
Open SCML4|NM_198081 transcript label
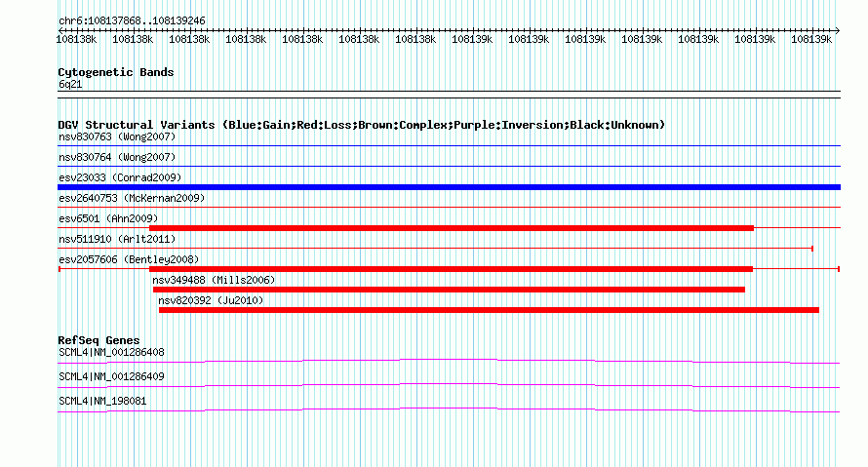click(102, 401)
